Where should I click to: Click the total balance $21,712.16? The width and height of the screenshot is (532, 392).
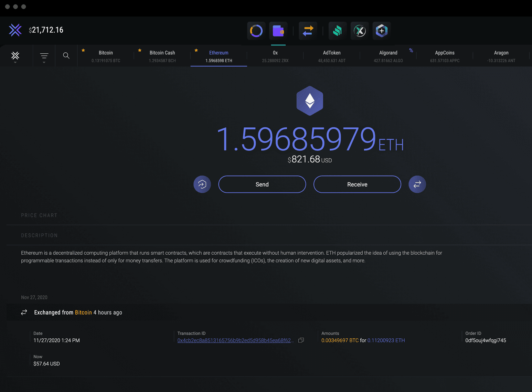[46, 30]
